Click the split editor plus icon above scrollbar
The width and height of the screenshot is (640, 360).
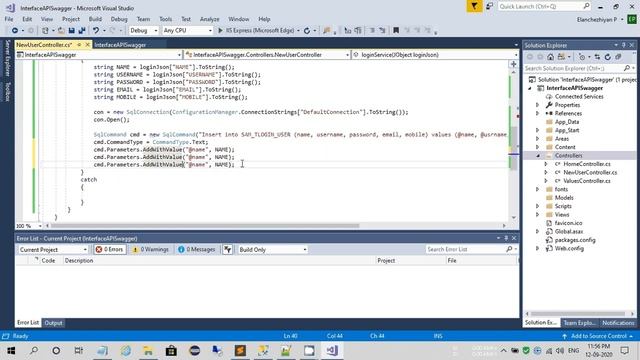pyautogui.click(x=513, y=64)
